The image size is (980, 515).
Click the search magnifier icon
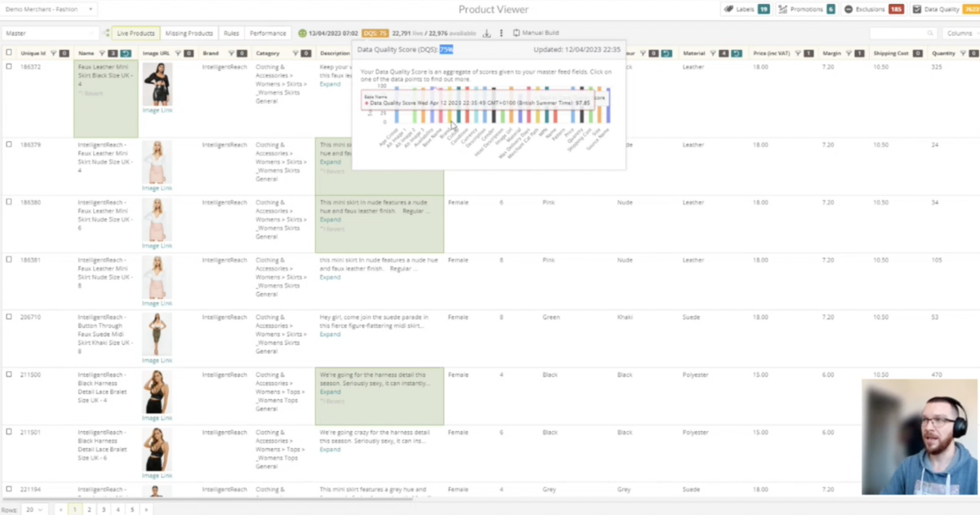tap(932, 33)
